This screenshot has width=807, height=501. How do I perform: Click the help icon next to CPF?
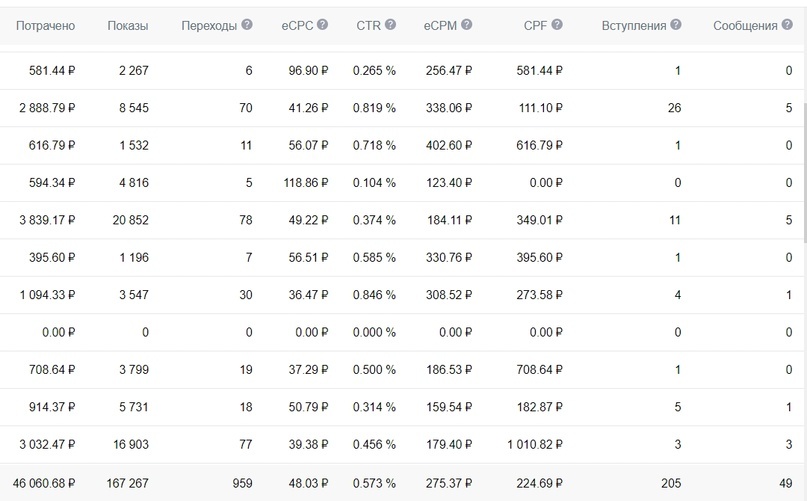(558, 25)
